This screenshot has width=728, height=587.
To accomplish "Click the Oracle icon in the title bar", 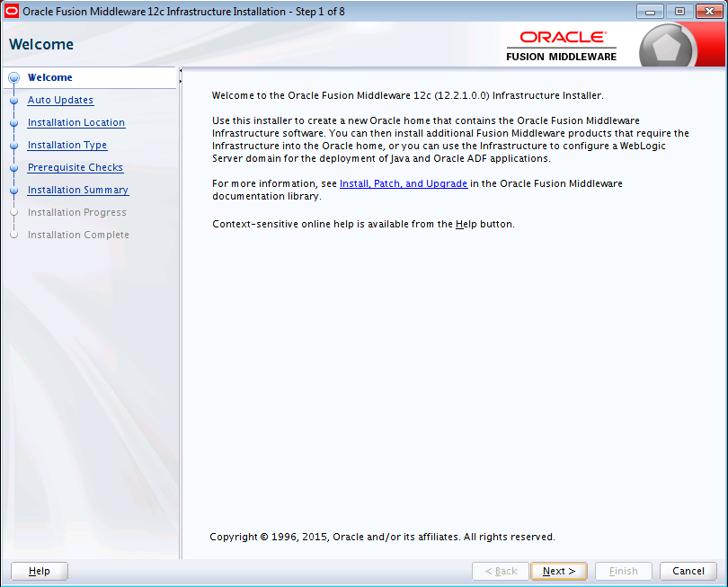I will click(12, 11).
